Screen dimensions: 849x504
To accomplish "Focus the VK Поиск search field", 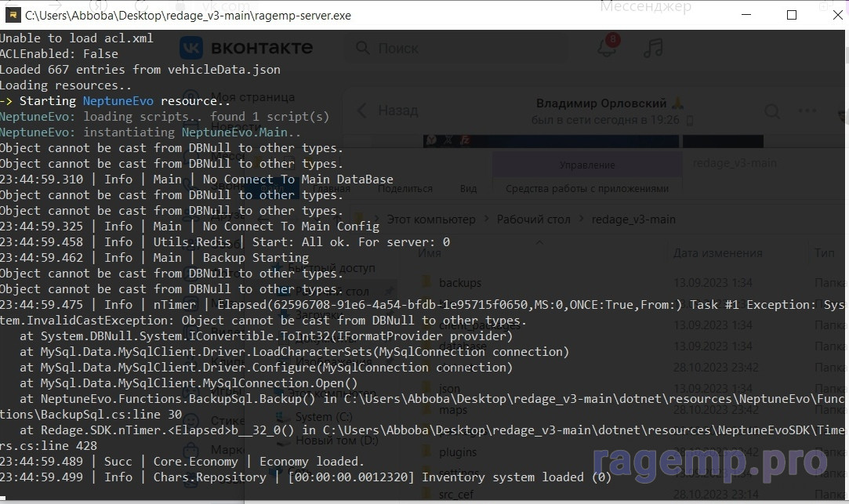I will click(470, 49).
